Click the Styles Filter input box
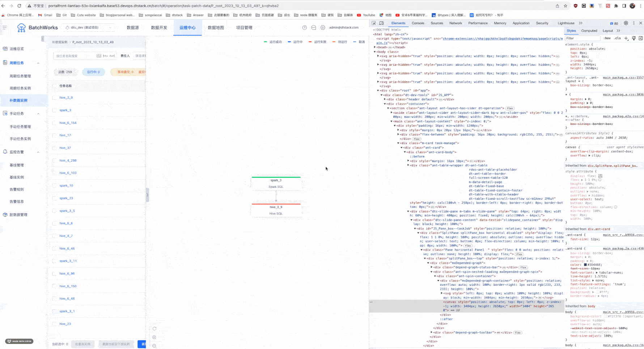This screenshot has height=349, width=644. [583, 38]
